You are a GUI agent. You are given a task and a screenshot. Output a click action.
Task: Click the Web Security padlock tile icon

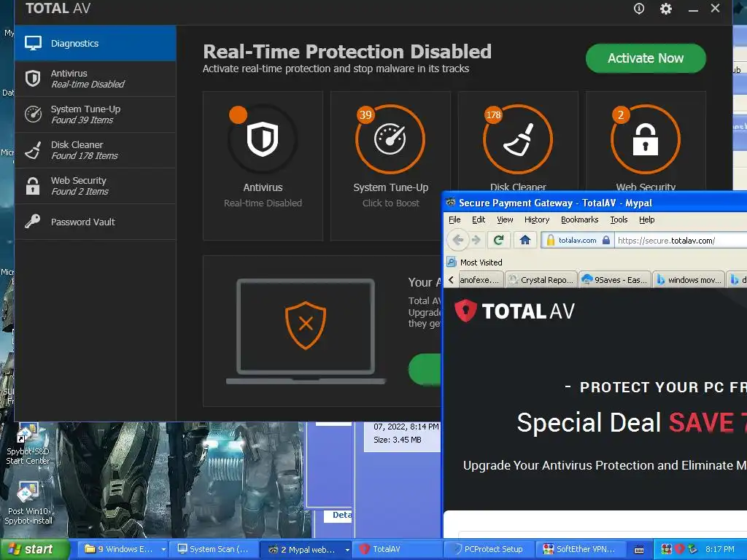click(646, 139)
